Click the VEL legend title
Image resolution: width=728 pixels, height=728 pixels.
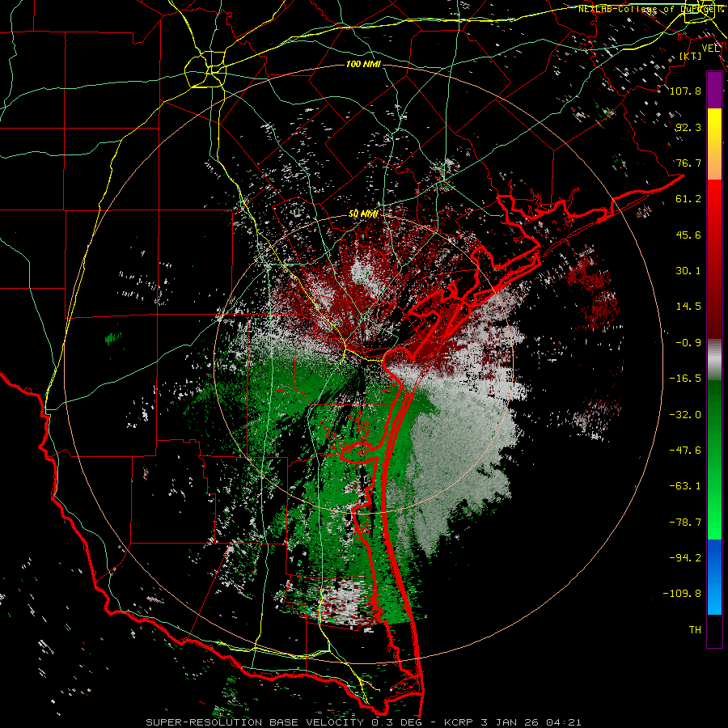tap(711, 49)
